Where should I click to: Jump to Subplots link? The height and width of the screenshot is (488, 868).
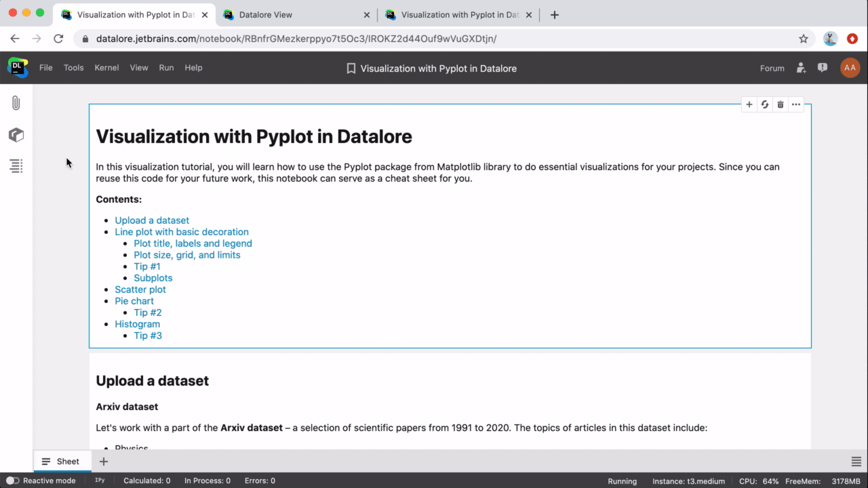pyautogui.click(x=153, y=278)
